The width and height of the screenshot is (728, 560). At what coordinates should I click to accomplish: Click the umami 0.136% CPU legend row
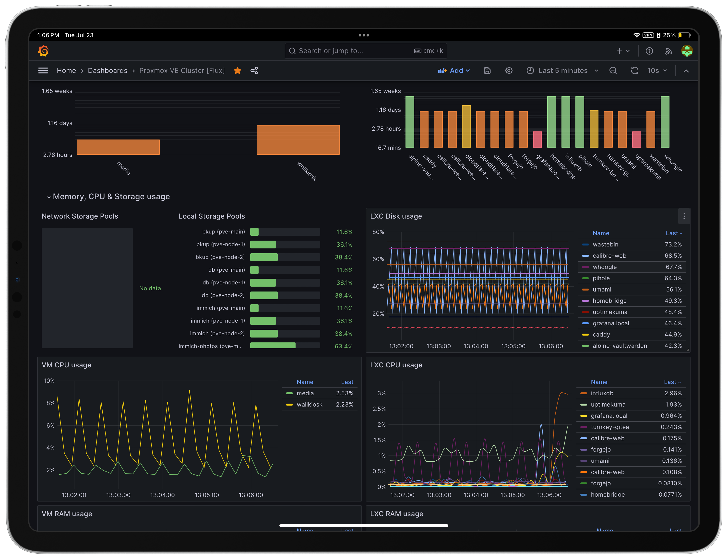click(x=631, y=461)
